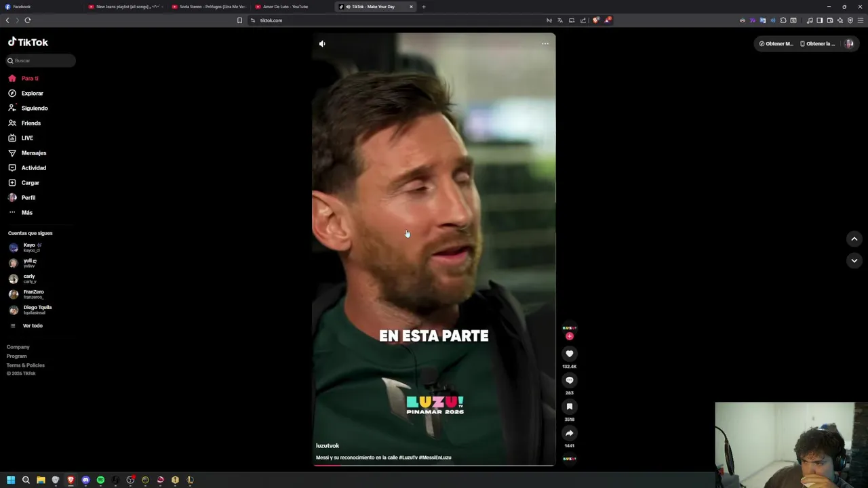Switch to the Facebook browser tab

(x=42, y=7)
